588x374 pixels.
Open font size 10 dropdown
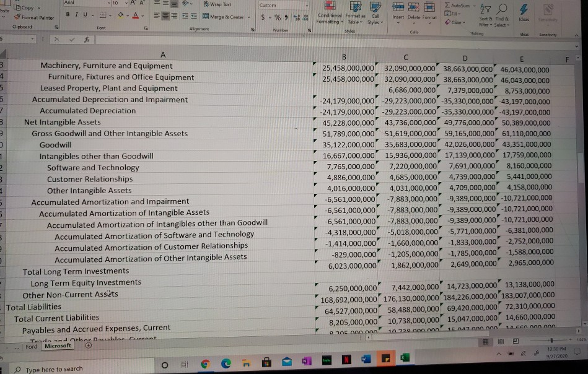click(x=126, y=3)
